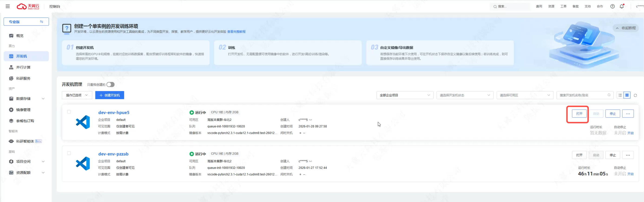
Task: Click the 搜索开发机名称/别名 search field
Action: 582,95
